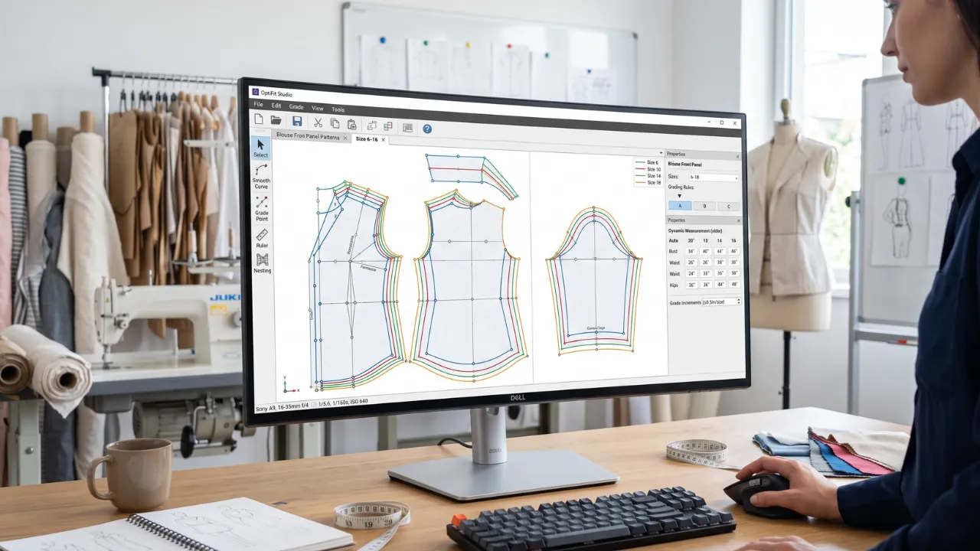Click the Copy icon in the toolbar
The height and width of the screenshot is (551, 980).
[335, 123]
